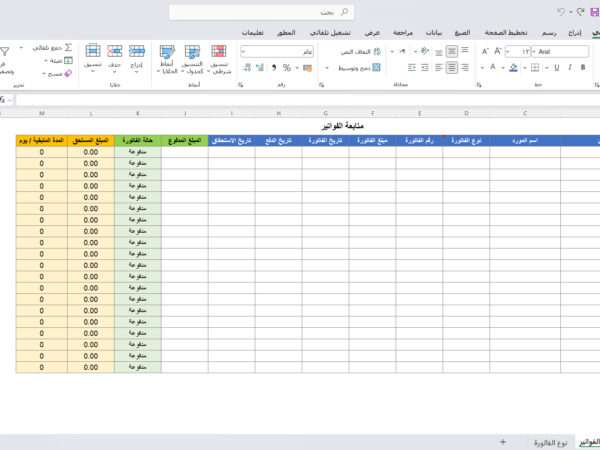Screen dimensions: 600x450
Task: Click the percent style icon
Action: pyautogui.click(x=287, y=68)
